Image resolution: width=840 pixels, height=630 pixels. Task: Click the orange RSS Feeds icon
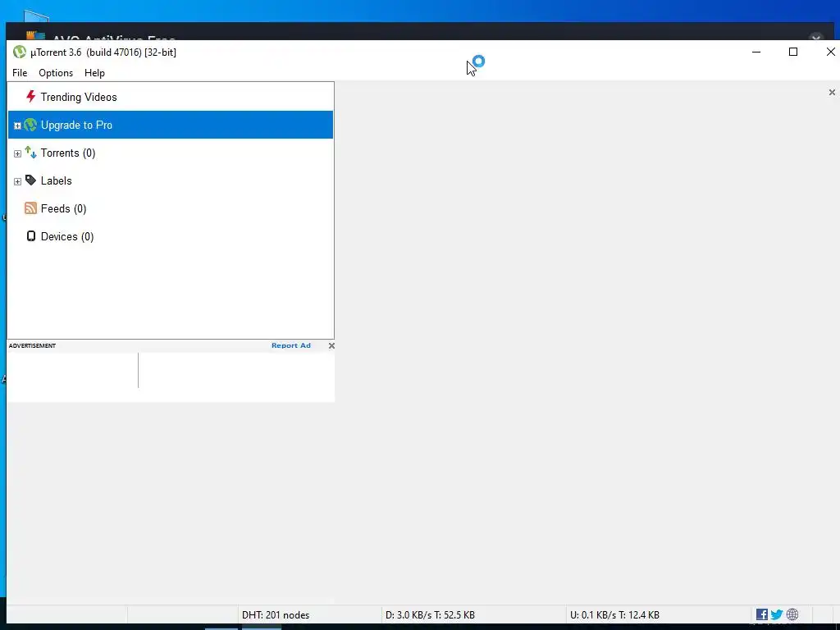[30, 208]
